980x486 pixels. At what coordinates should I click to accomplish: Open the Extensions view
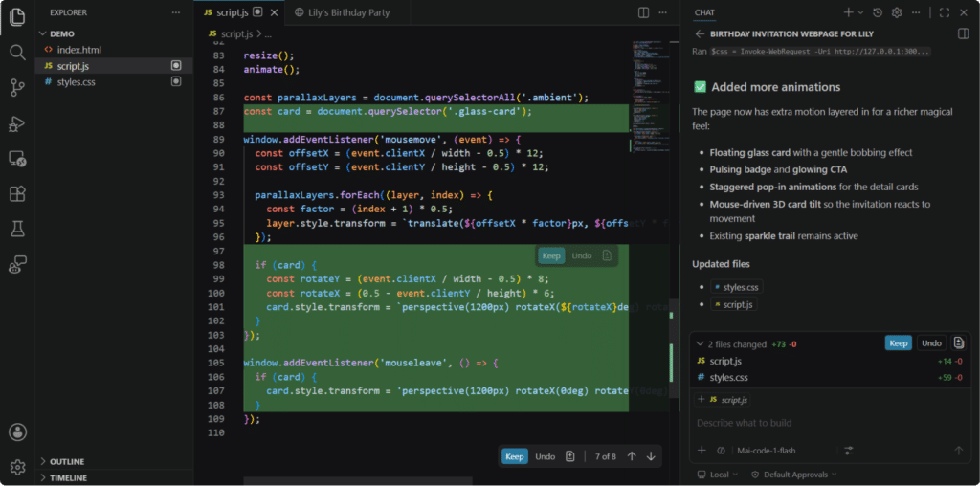click(17, 193)
